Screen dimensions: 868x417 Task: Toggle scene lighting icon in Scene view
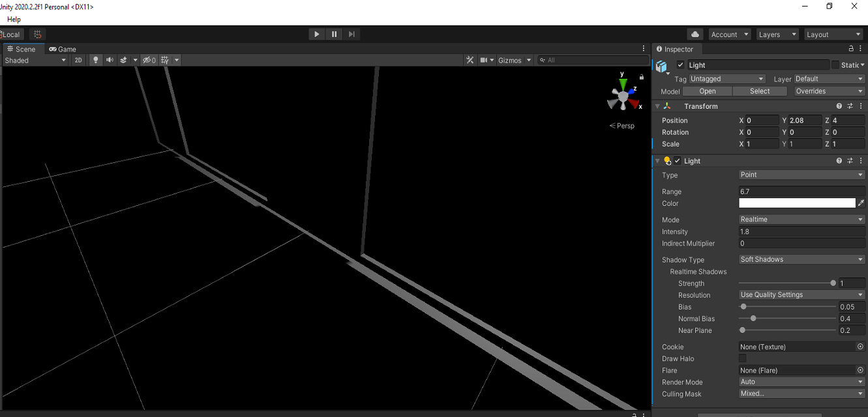click(x=95, y=60)
